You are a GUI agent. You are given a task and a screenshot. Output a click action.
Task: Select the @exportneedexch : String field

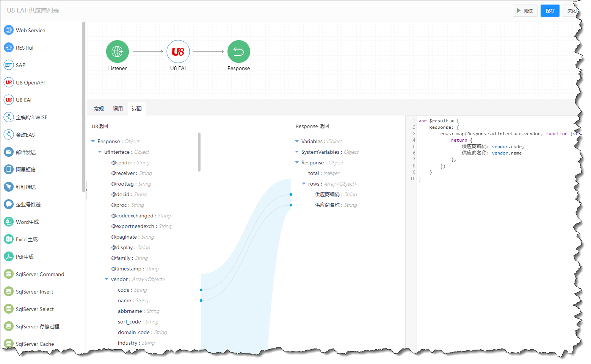tap(141, 226)
